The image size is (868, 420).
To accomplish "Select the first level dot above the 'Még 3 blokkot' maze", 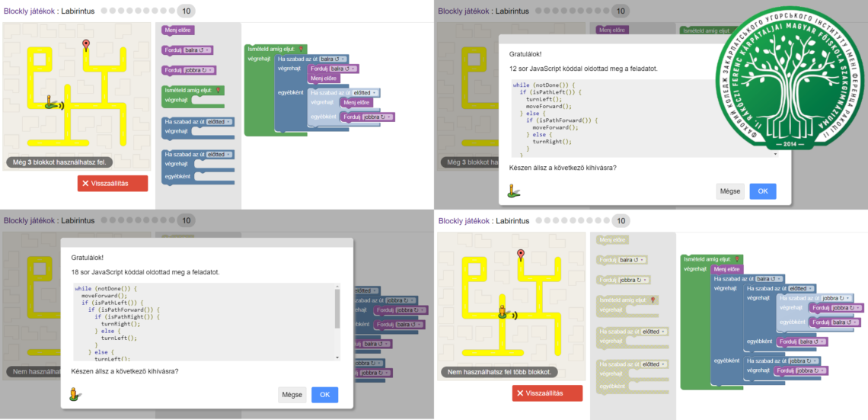I will (104, 11).
